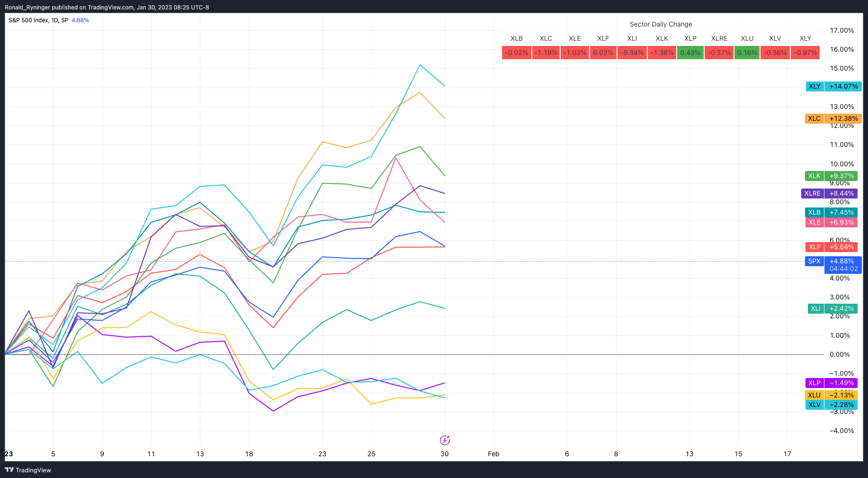Click the 18 date label on the time axis
Image resolution: width=868 pixels, height=478 pixels.
tap(249, 454)
